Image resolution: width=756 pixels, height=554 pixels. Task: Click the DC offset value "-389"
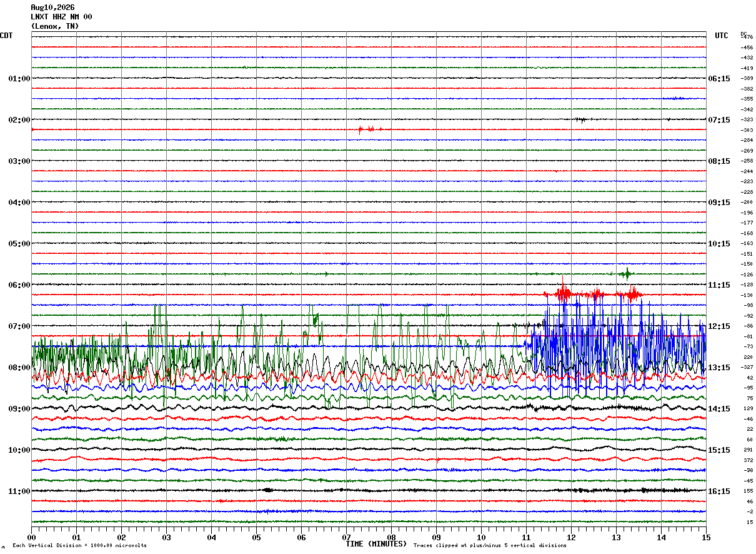click(747, 78)
